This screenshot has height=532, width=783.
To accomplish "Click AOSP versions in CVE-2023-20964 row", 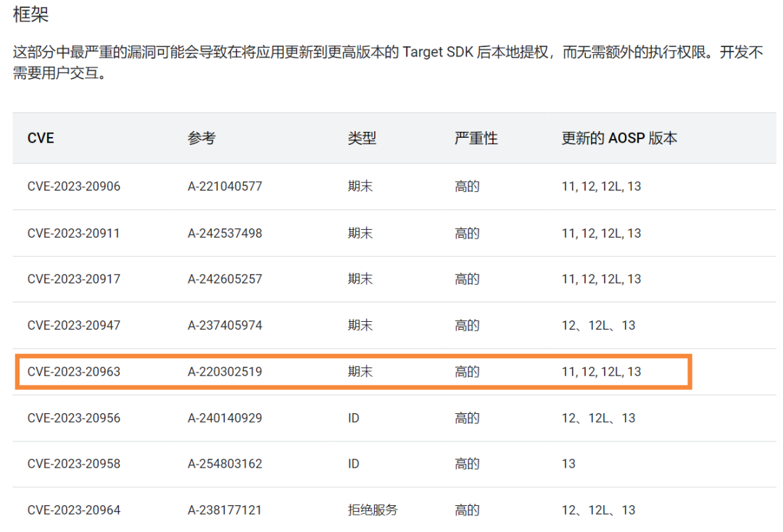I will point(598,510).
